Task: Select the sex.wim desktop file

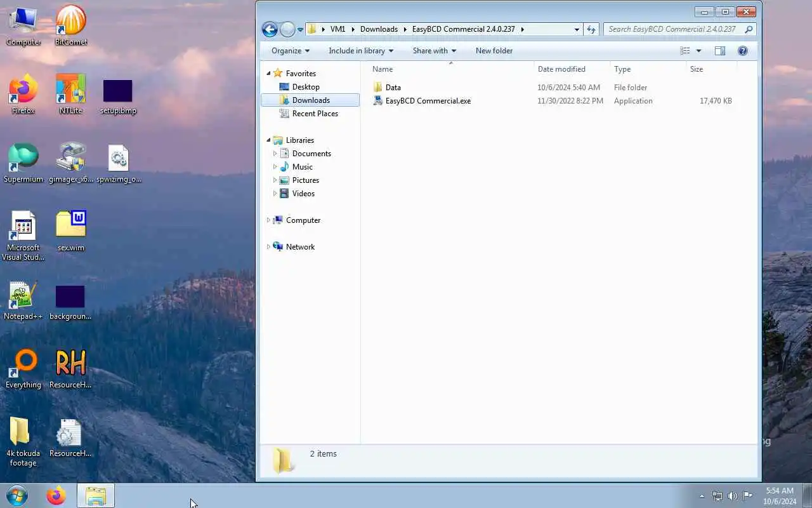Action: click(70, 231)
